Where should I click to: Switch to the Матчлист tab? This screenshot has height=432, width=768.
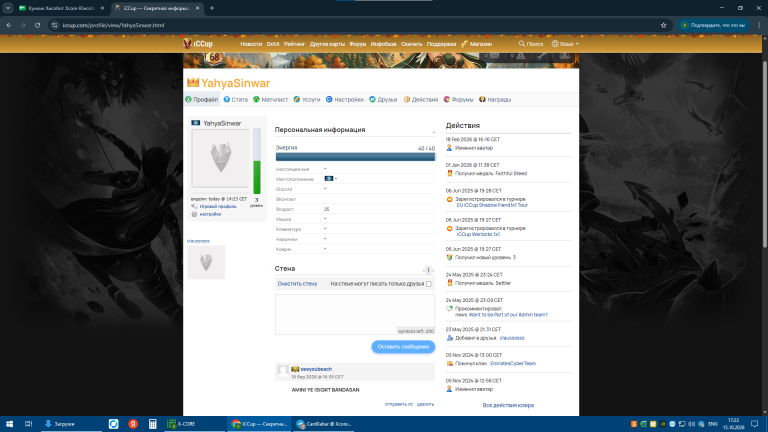(x=270, y=99)
